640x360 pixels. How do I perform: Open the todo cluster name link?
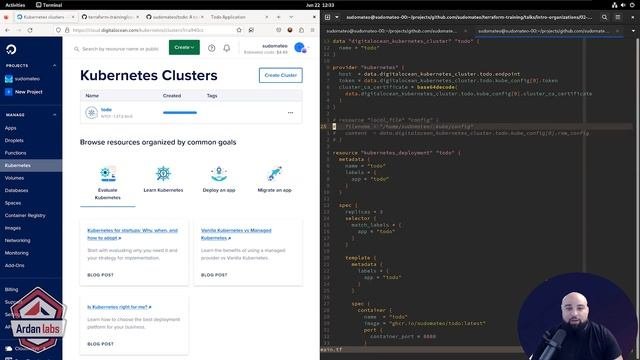point(106,109)
